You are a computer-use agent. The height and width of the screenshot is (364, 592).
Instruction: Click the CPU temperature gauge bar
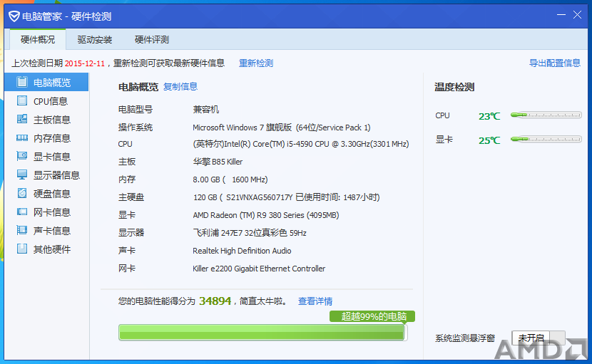click(x=546, y=115)
